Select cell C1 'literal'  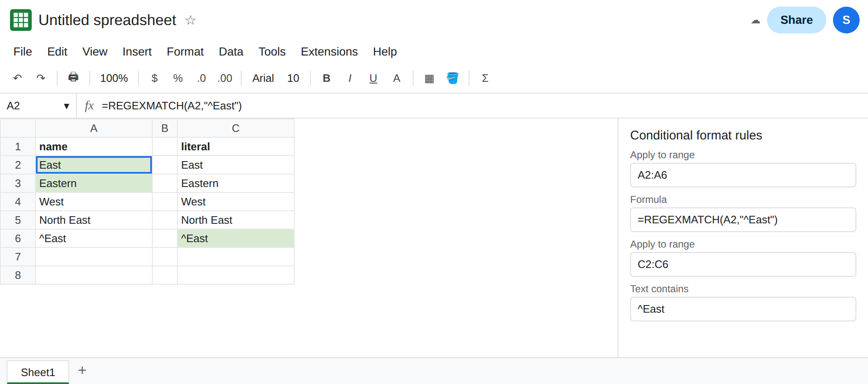[236, 147]
